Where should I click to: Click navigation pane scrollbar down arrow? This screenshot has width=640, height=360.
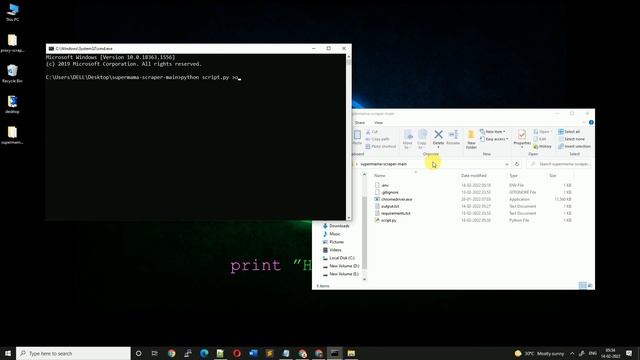coord(364,280)
